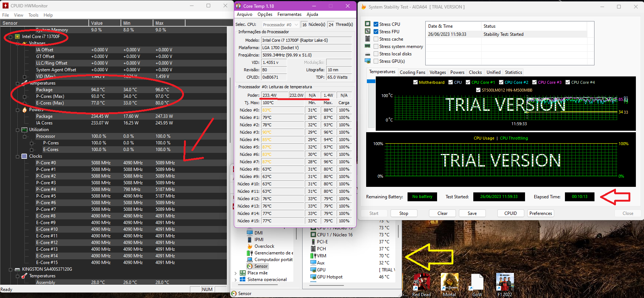
Task: Toggle the ST500LM012 HN-M500MBB graph checkbox
Action: pyautogui.click(x=478, y=90)
